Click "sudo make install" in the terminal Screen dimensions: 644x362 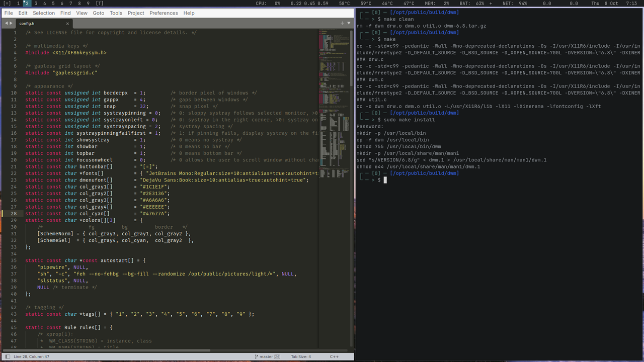[409, 120]
